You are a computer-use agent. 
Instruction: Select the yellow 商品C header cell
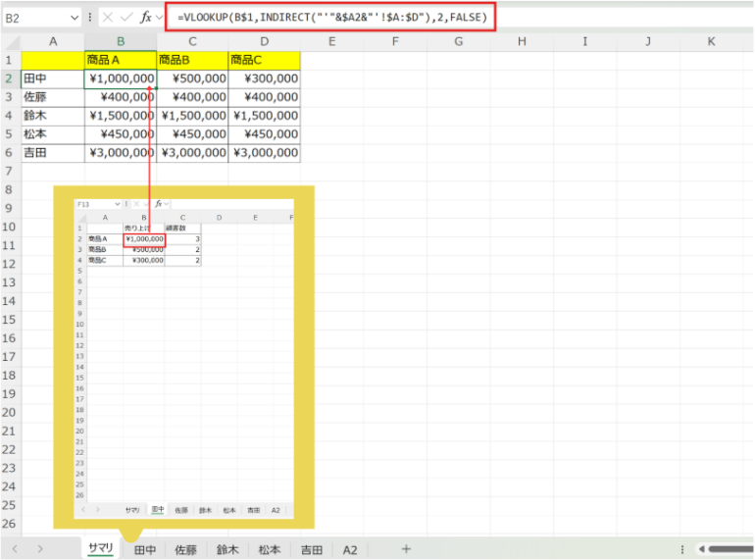pos(264,61)
